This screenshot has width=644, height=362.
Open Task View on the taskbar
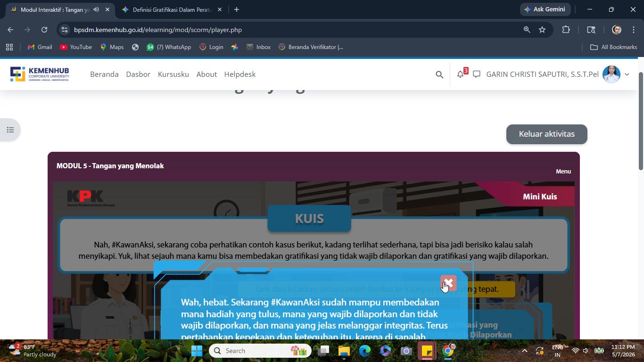point(323,351)
